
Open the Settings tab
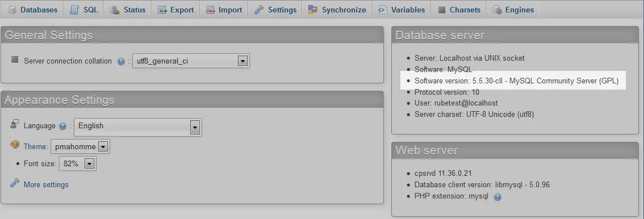pos(275,10)
